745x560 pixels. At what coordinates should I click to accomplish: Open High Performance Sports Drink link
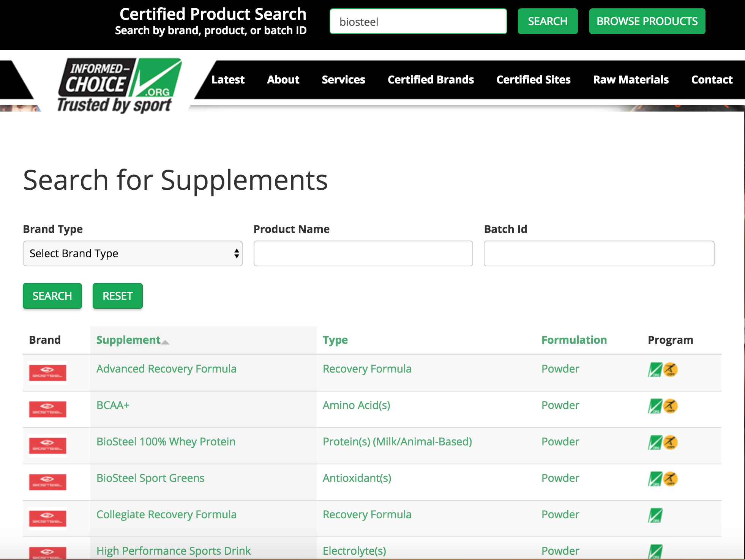[174, 551]
